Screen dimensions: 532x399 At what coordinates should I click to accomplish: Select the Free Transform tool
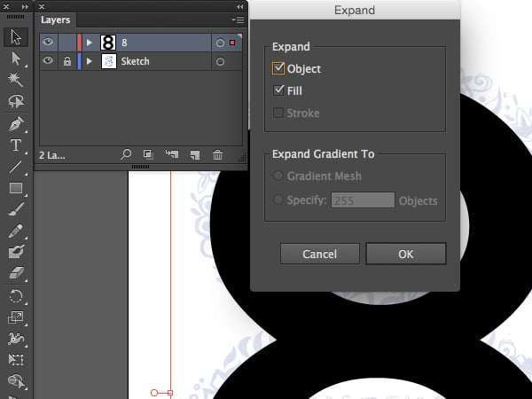pos(16,360)
